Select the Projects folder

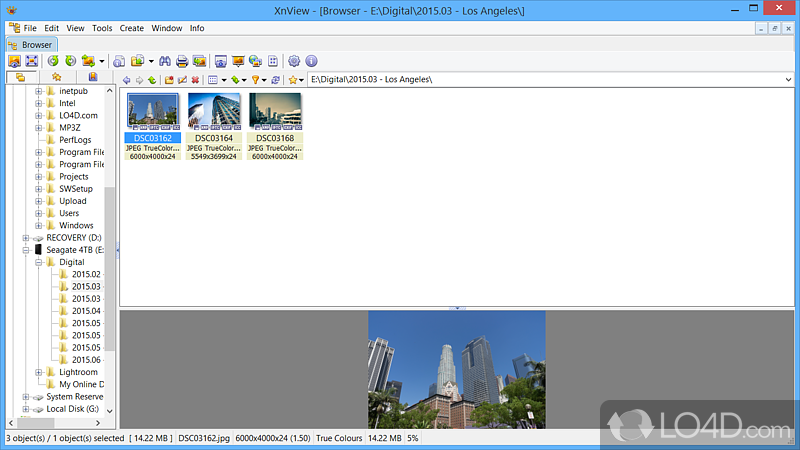point(73,177)
